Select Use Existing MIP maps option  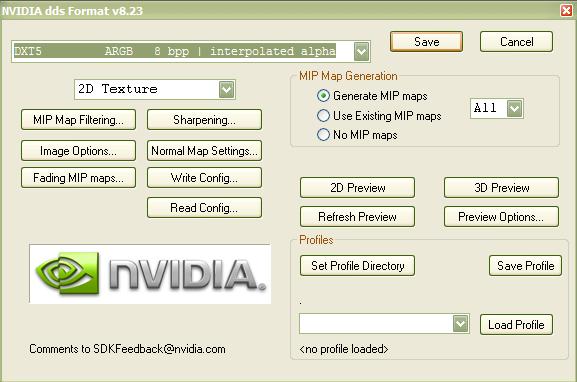coord(323,116)
